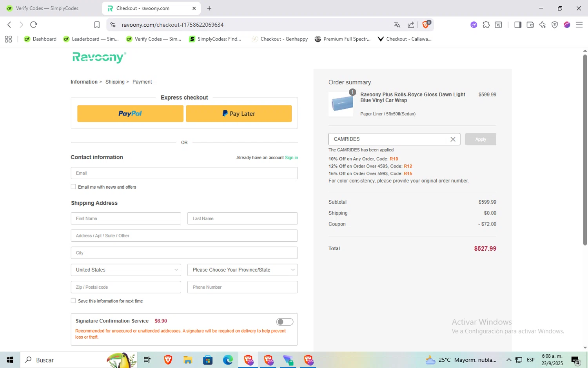
Task: Click the Sign in link
Action: (x=291, y=158)
